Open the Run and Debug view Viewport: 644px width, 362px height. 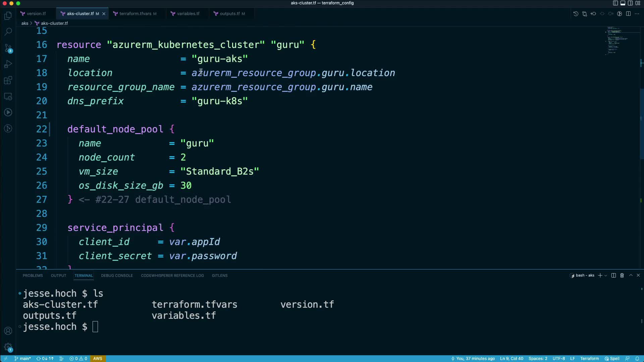[8, 64]
